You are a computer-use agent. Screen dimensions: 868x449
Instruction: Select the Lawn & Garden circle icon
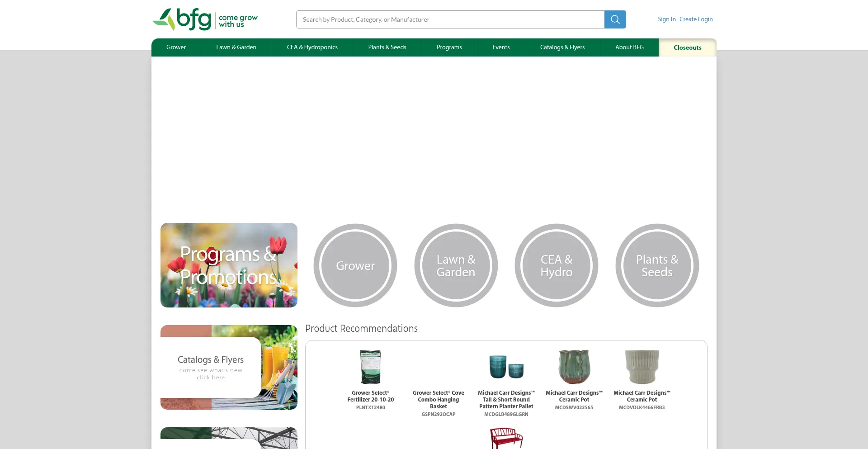pos(456,265)
